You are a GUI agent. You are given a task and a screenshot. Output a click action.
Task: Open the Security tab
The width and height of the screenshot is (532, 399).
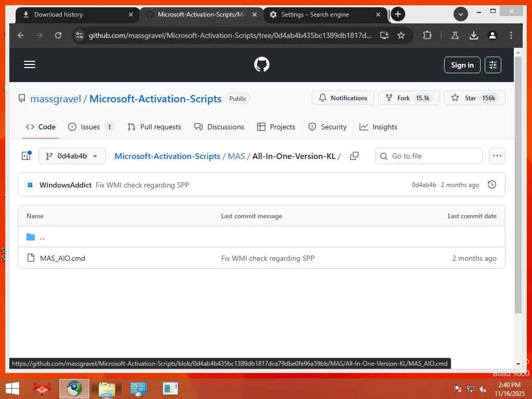click(327, 127)
